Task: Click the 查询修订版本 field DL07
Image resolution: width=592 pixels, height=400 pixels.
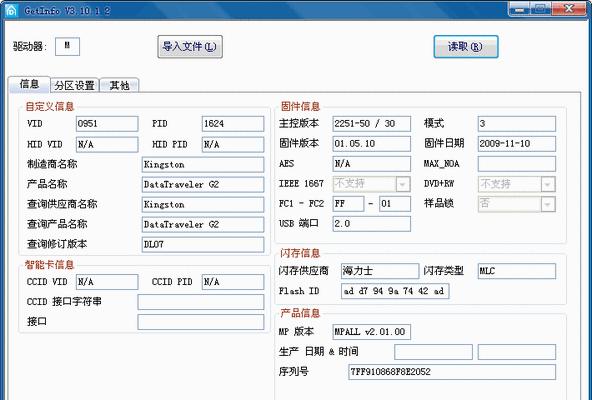Action: coord(203,245)
